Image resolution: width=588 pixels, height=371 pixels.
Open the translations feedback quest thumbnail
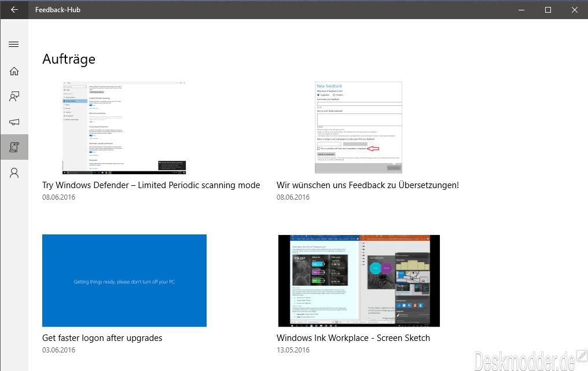tap(358, 127)
